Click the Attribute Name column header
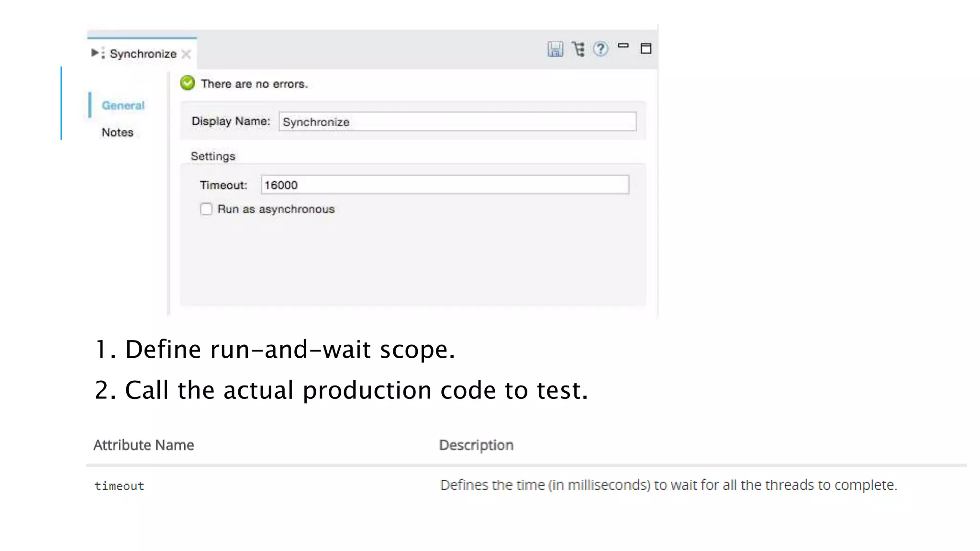 144,445
